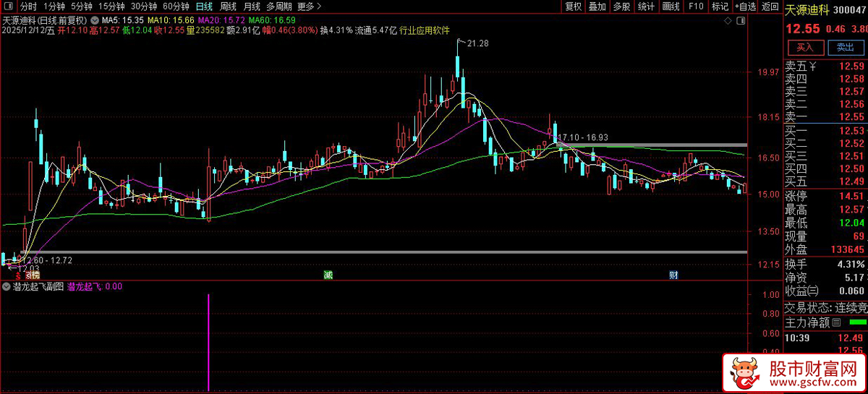Select the 日线 daily chart tab
This screenshot has height=394, width=868.
(x=204, y=7)
